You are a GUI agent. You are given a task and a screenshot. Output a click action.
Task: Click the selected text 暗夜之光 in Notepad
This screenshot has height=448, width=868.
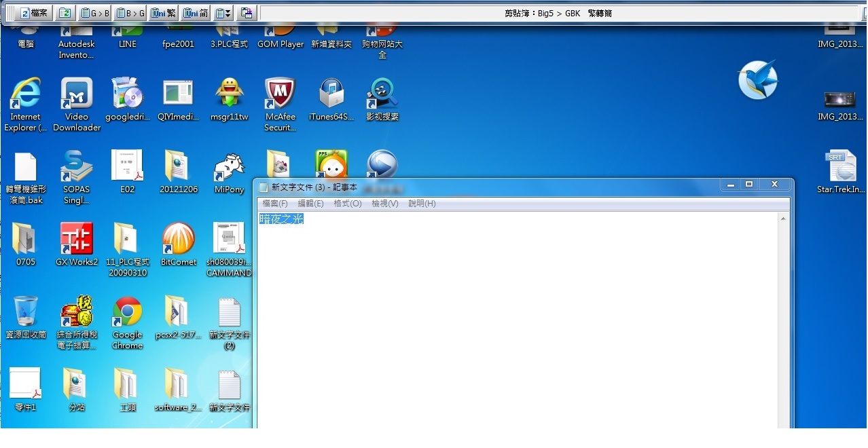281,219
